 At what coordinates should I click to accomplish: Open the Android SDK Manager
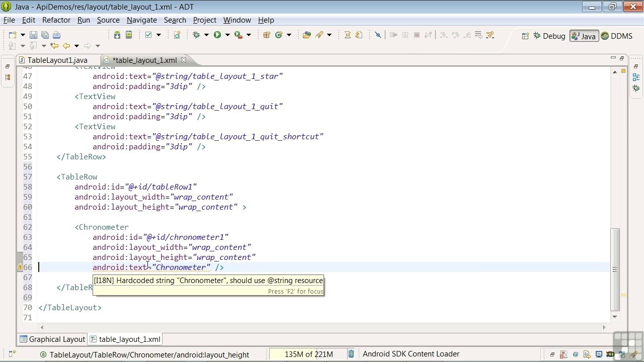pos(117,35)
